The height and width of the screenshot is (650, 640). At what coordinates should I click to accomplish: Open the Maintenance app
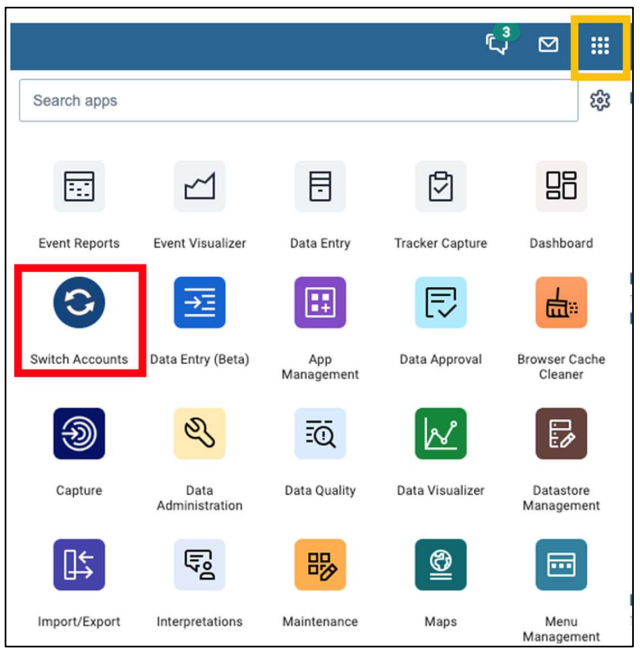[x=320, y=565]
